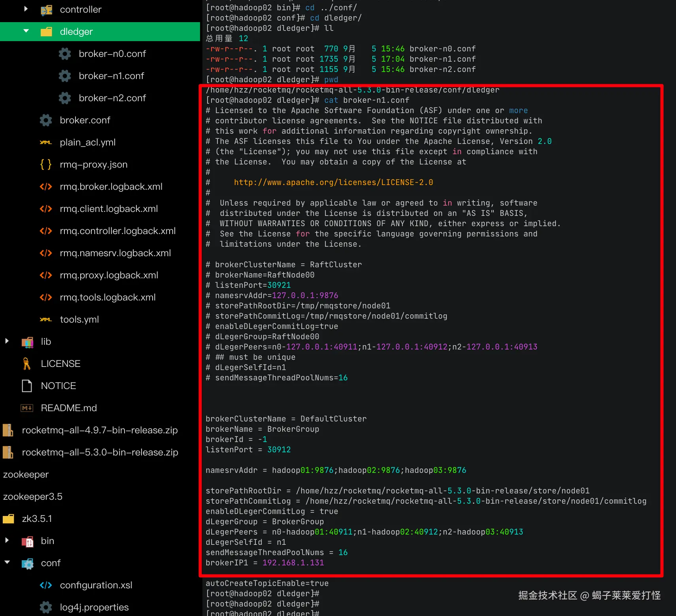Select rmq.broker.logback.xml file name
The height and width of the screenshot is (616, 676).
tap(111, 187)
